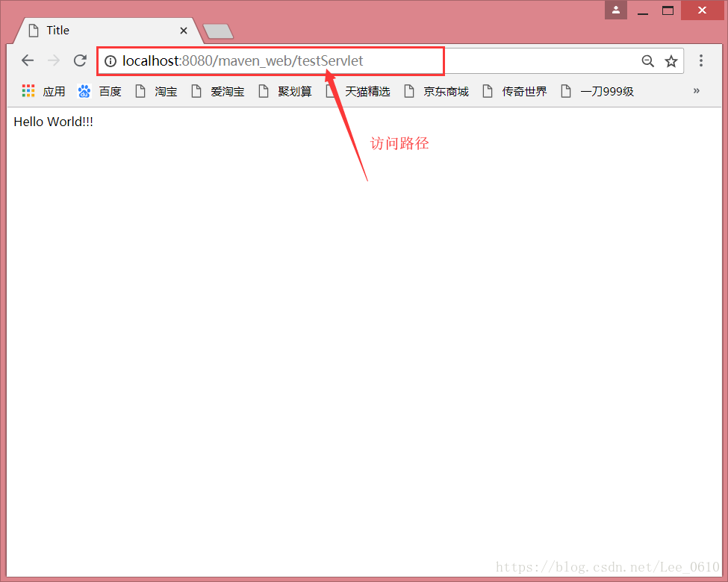Open the 百度 bookmark
This screenshot has width=728, height=582.
pos(99,91)
